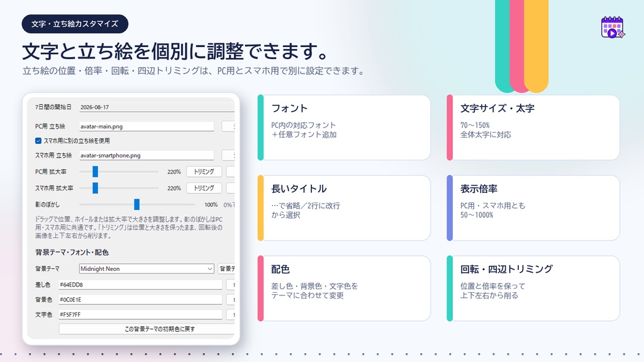
Task: Click the PC用 拡大率 slider handle
Action: pyautogui.click(x=96, y=172)
